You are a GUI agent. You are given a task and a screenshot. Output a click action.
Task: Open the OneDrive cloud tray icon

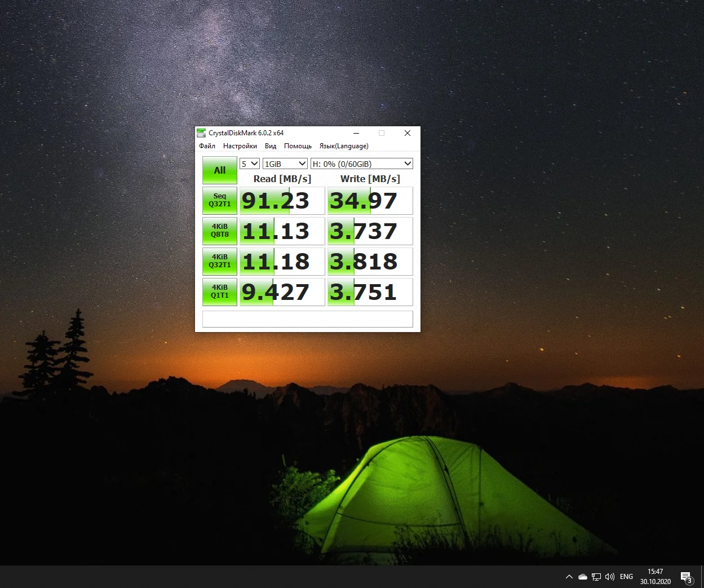click(583, 577)
